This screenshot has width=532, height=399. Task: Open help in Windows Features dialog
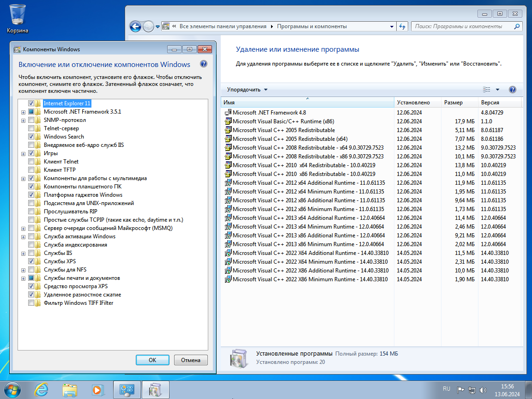[x=204, y=64]
